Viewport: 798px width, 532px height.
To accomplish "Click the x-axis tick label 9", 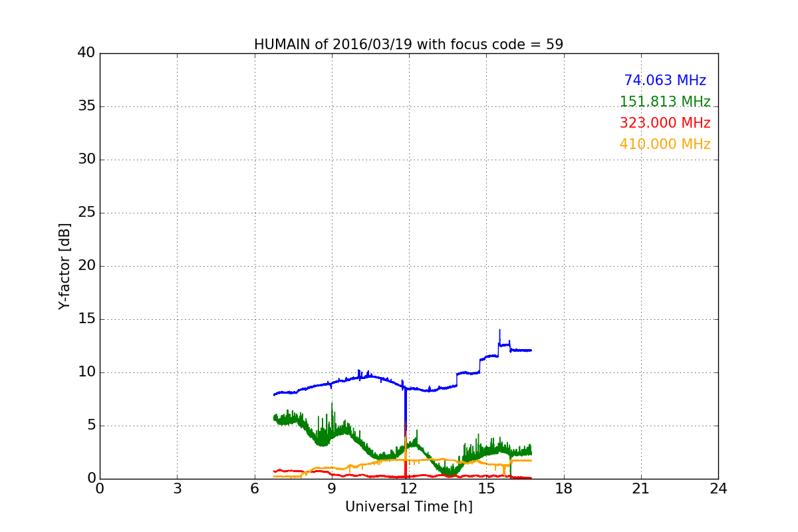I will click(x=332, y=489).
